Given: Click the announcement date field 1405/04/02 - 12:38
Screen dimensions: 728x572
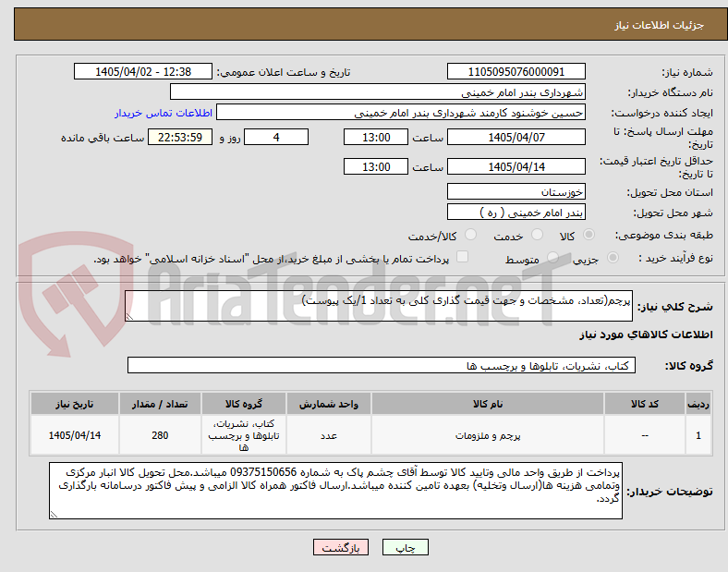Looking at the screenshot, I should [x=143, y=72].
